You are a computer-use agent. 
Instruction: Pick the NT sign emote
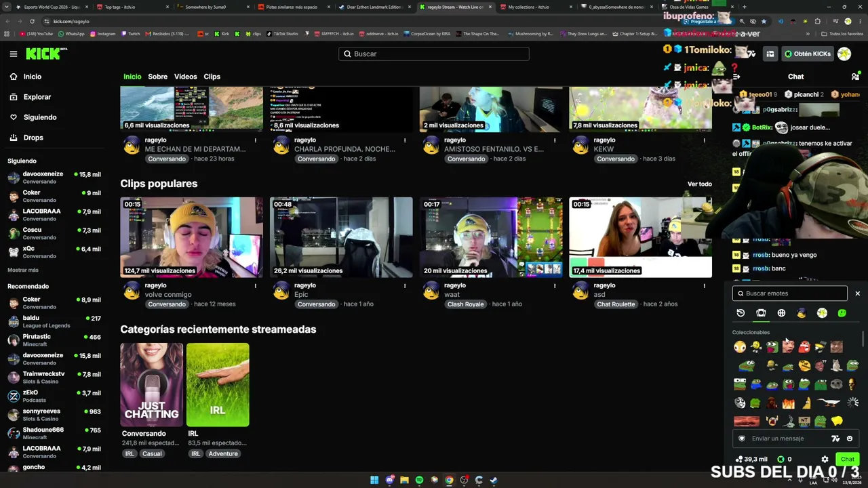pyautogui.click(x=804, y=421)
